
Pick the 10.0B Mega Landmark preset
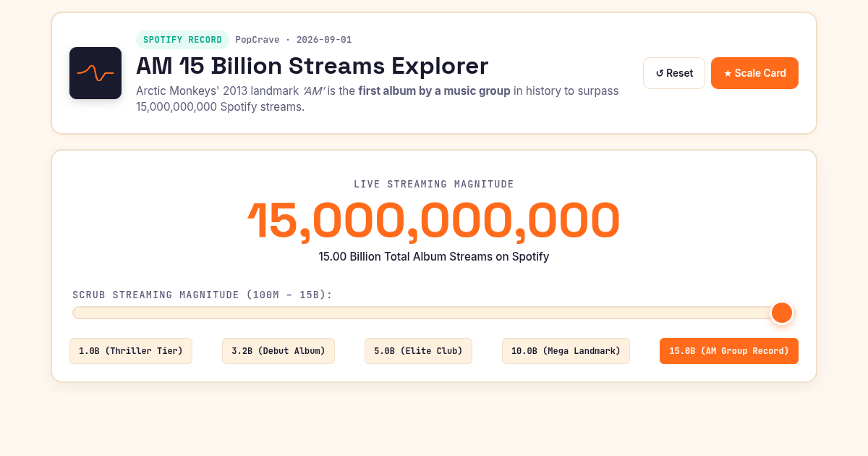(x=566, y=351)
